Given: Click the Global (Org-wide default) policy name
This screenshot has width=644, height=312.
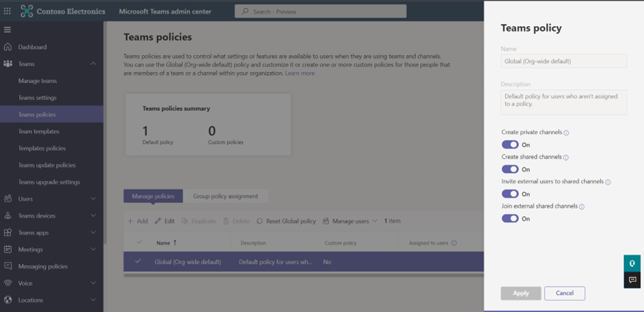Looking at the screenshot, I should (x=188, y=262).
